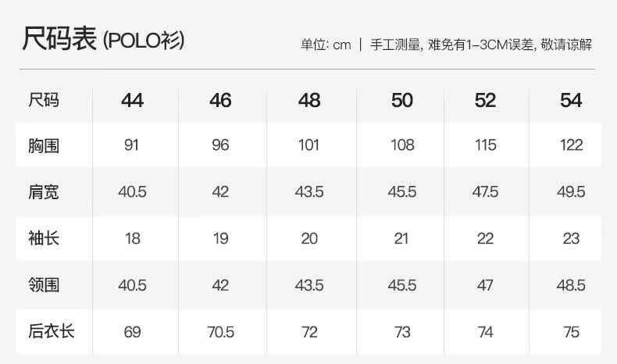Click sleeve length value 23
The image size is (617, 364).
pyautogui.click(x=571, y=238)
